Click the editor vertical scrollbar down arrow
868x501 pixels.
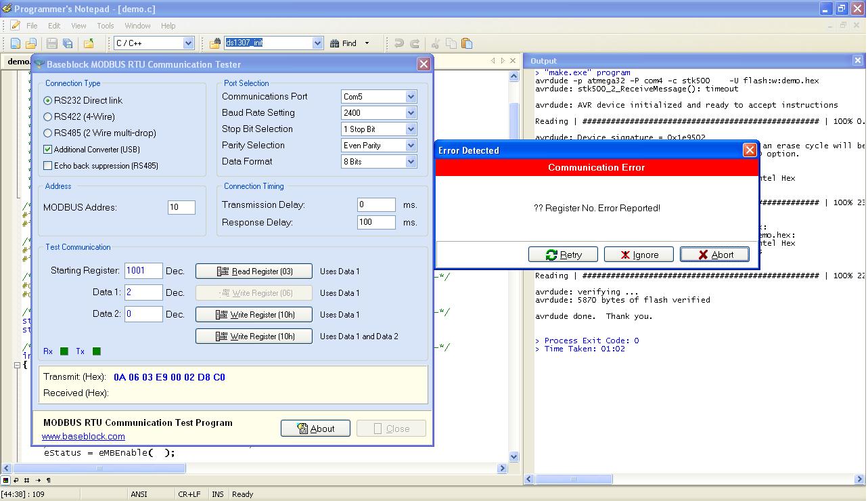tap(513, 457)
